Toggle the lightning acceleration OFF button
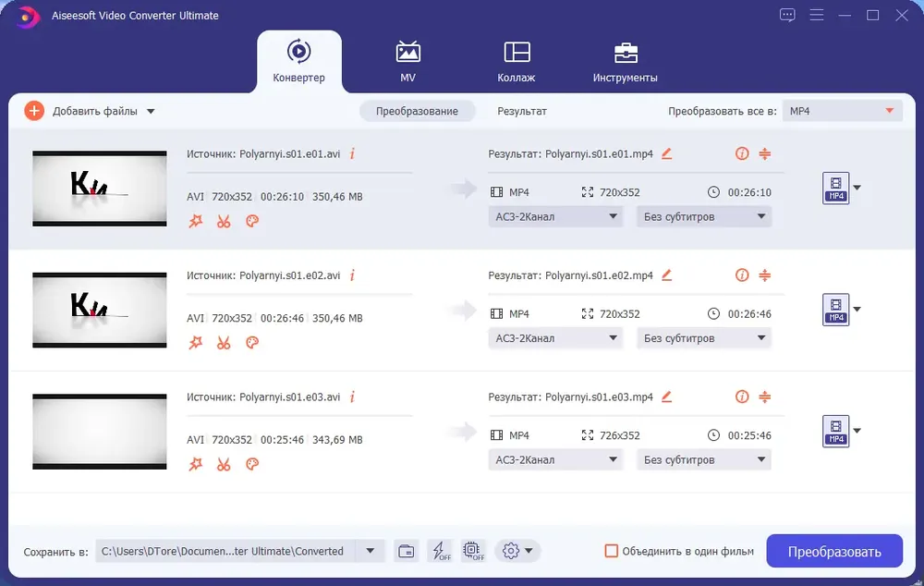Screen dimensions: 924x586 pyautogui.click(x=441, y=552)
